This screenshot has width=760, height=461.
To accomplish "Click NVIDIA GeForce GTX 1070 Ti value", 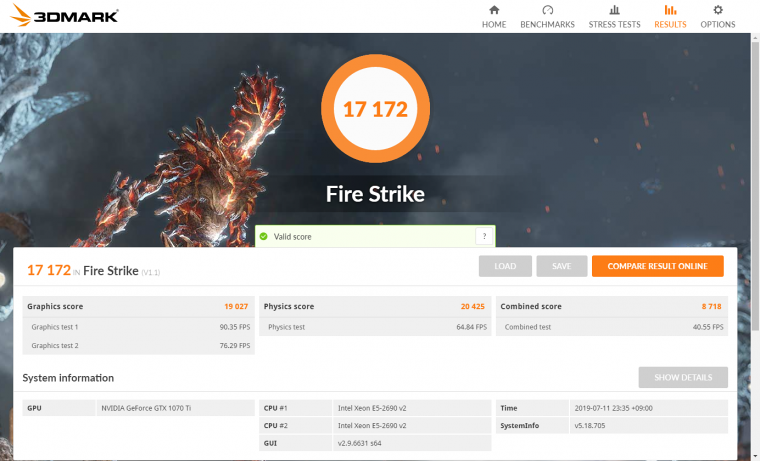I will click(146, 408).
